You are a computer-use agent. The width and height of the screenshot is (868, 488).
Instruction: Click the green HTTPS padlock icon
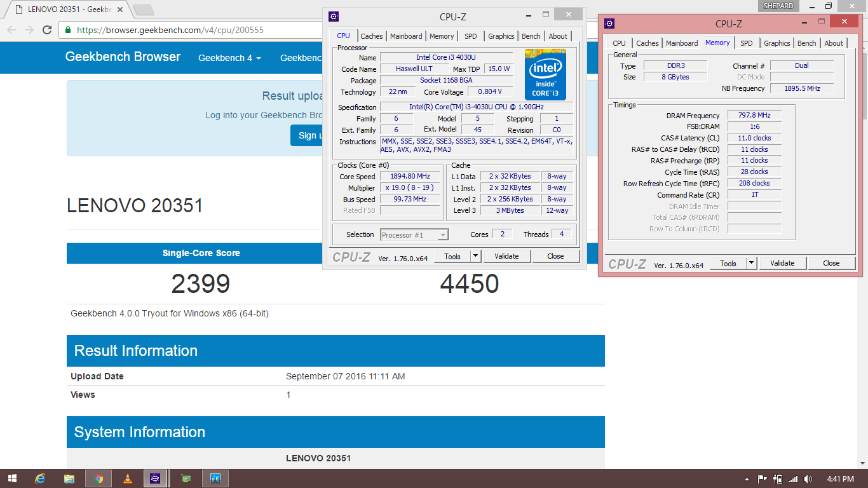pyautogui.click(x=68, y=30)
